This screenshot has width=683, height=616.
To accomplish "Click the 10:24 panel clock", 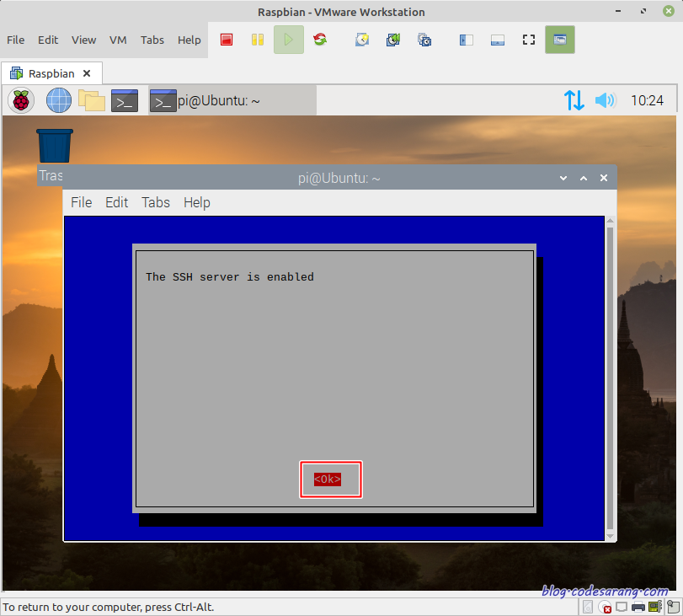I will 648,101.
